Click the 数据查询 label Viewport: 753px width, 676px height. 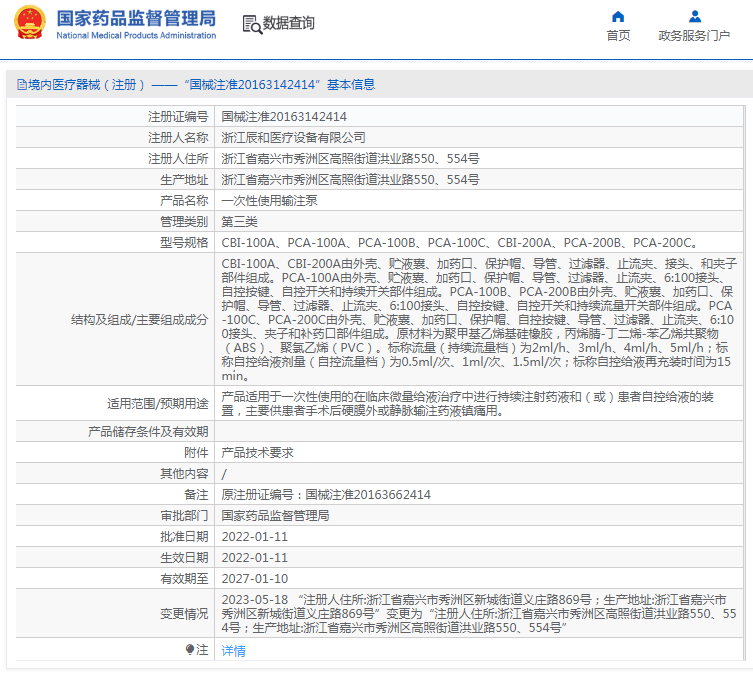coord(289,23)
